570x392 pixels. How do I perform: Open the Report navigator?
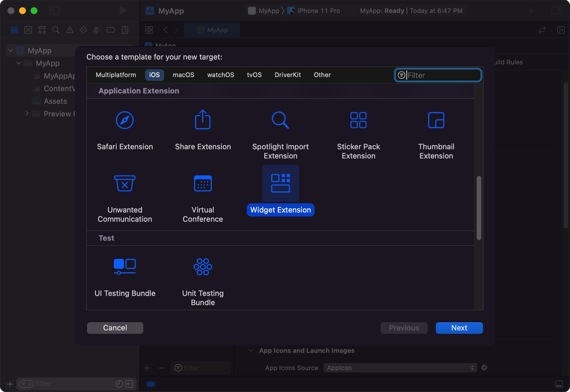[x=125, y=30]
